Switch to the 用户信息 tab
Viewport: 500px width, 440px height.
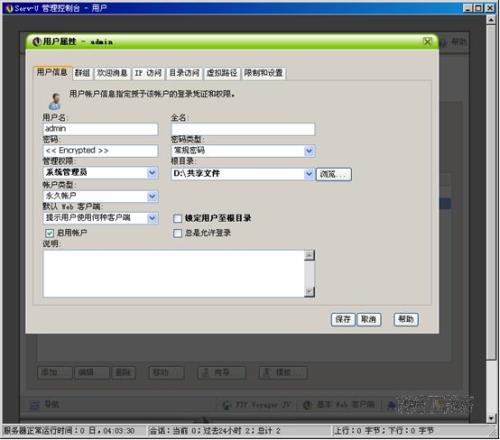[52, 72]
